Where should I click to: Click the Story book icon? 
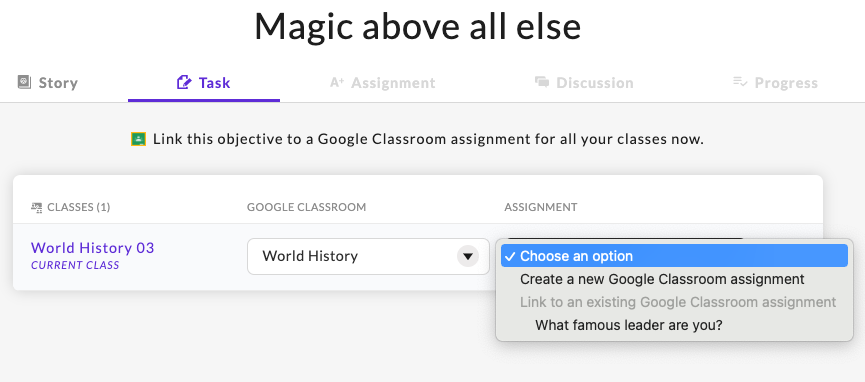tap(24, 82)
